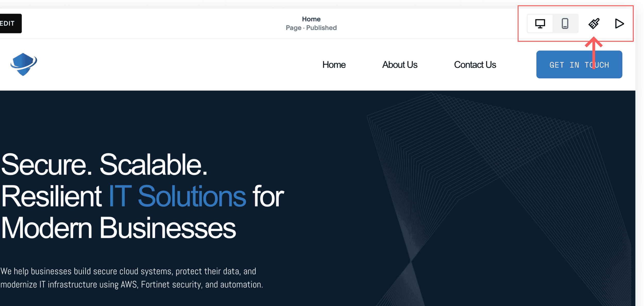Select Home in the site navigation
The image size is (644, 306).
(x=334, y=64)
